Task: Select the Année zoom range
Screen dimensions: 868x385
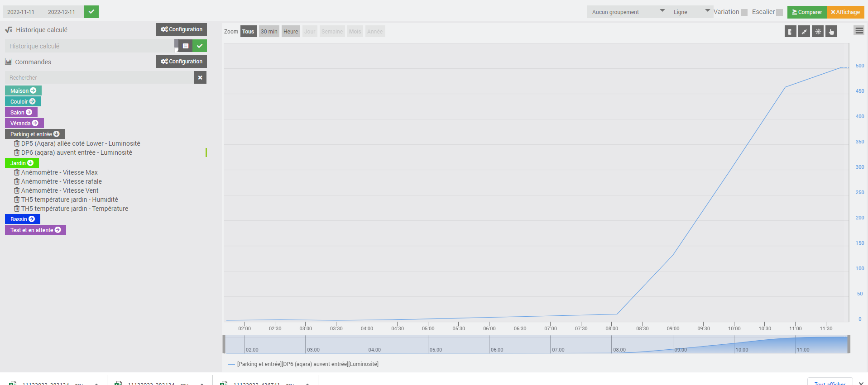Action: (375, 32)
